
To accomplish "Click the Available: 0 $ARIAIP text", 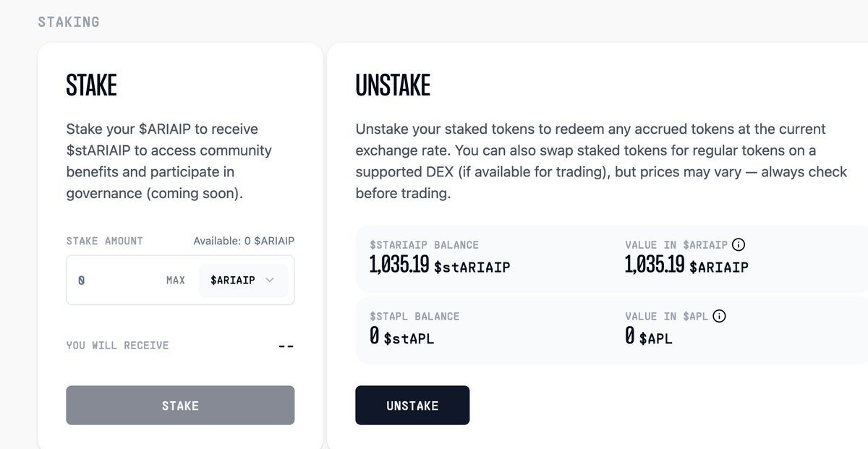I will 244,241.
